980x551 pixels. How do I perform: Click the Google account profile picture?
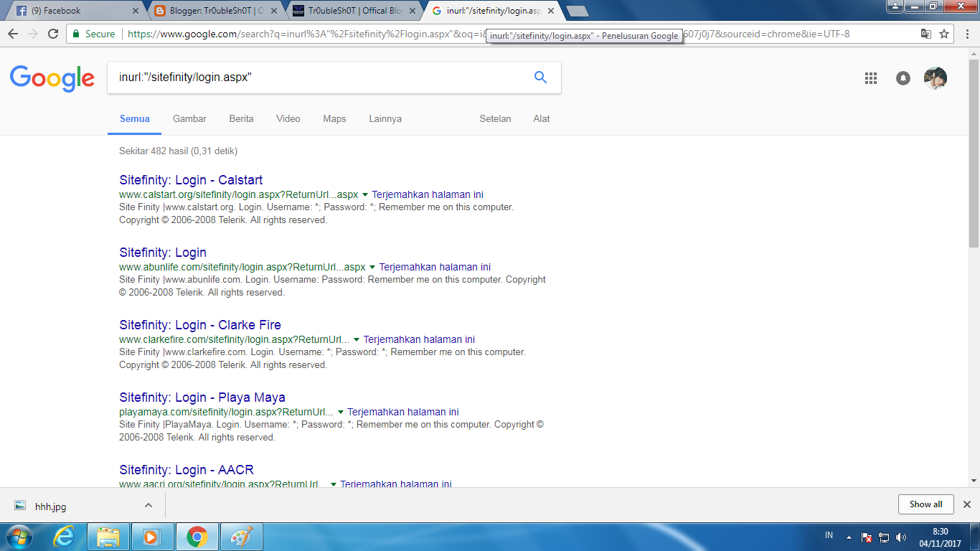pyautogui.click(x=936, y=78)
